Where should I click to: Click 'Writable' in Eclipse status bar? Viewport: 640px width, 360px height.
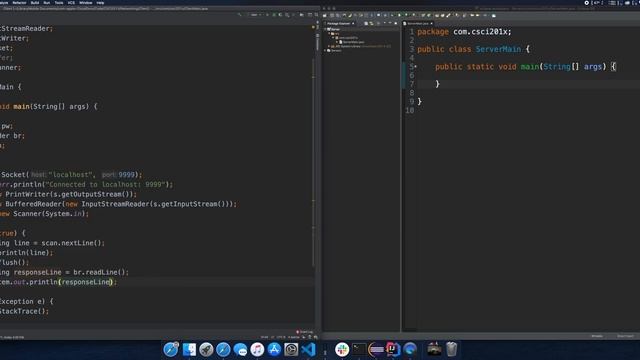597,336
